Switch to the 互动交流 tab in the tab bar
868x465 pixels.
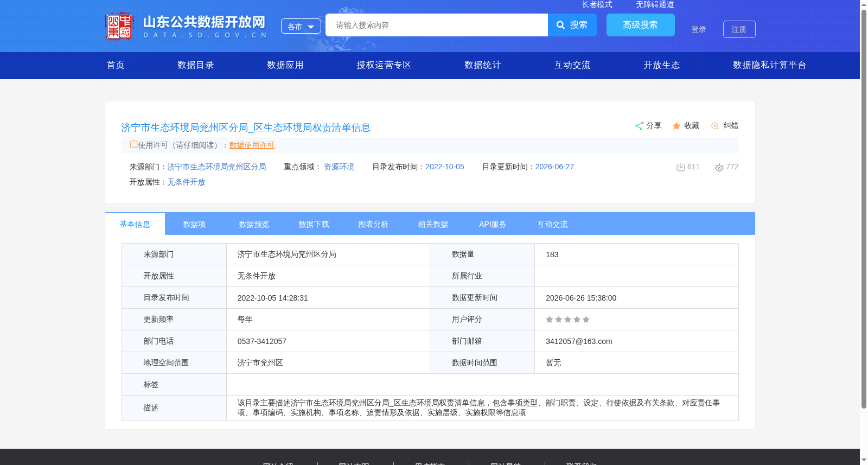(553, 224)
